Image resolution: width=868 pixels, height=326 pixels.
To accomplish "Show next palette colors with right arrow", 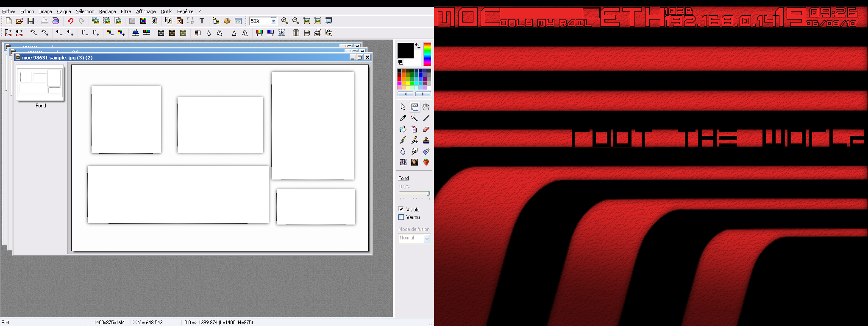I will click(423, 94).
